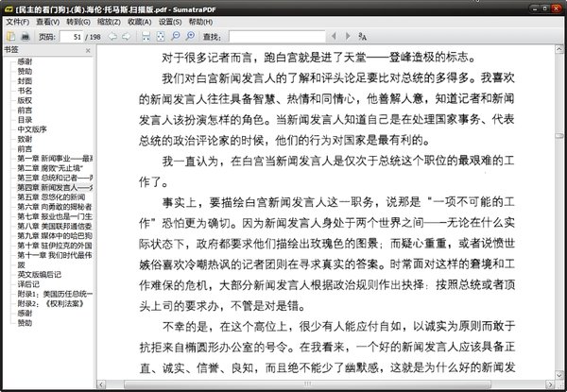Open the 帮助(H) menu

click(x=200, y=22)
